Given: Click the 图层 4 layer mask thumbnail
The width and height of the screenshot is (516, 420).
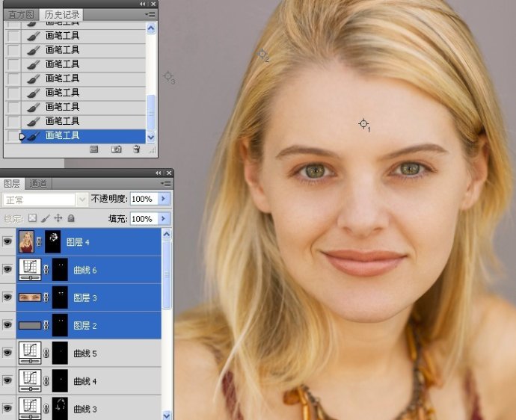Looking at the screenshot, I should click(x=52, y=241).
